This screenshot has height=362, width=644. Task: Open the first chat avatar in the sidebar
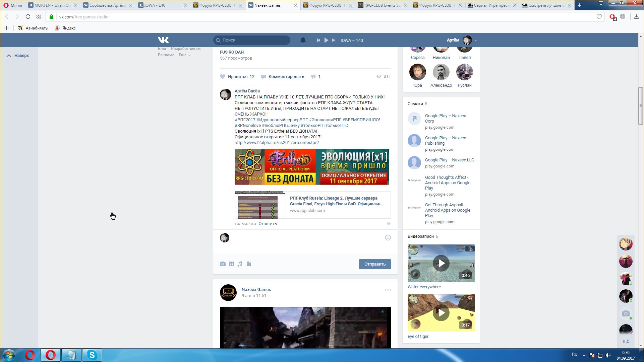click(x=626, y=244)
